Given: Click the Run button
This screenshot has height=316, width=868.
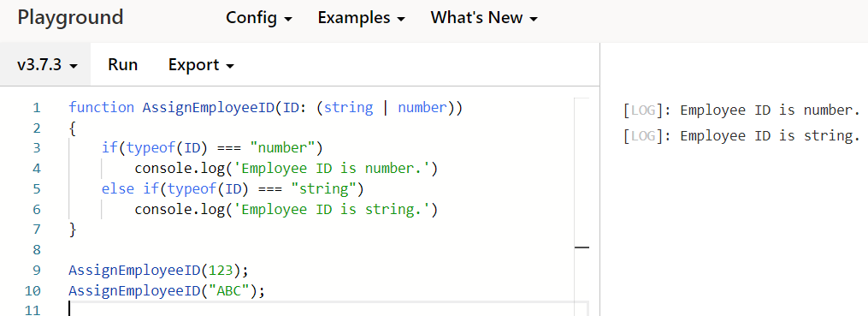Looking at the screenshot, I should (x=123, y=65).
